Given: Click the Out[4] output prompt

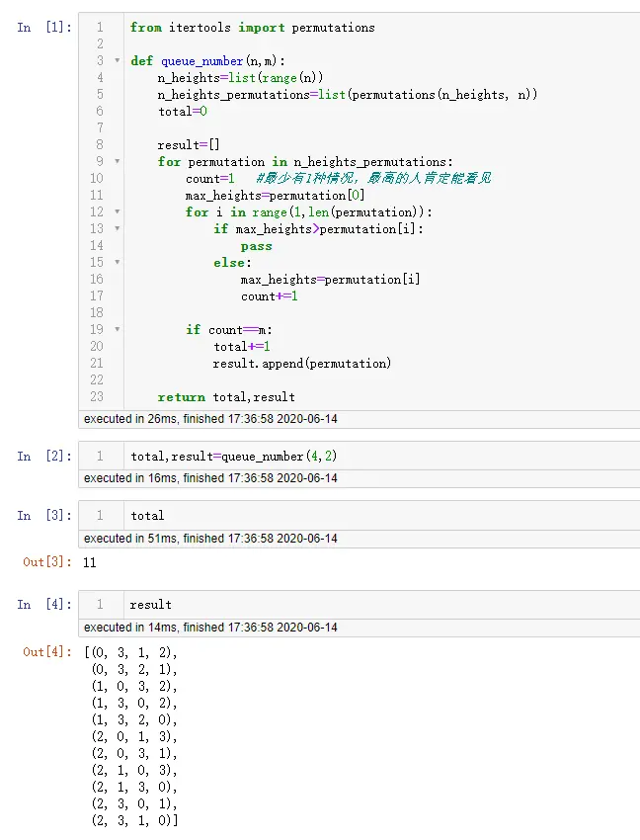Looking at the screenshot, I should click(47, 651).
